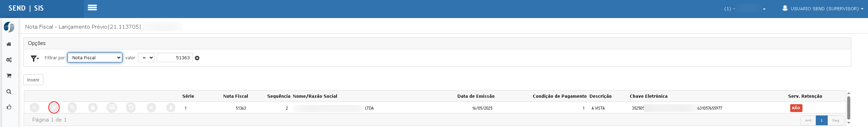Click the history clock icon in the row

point(131,108)
